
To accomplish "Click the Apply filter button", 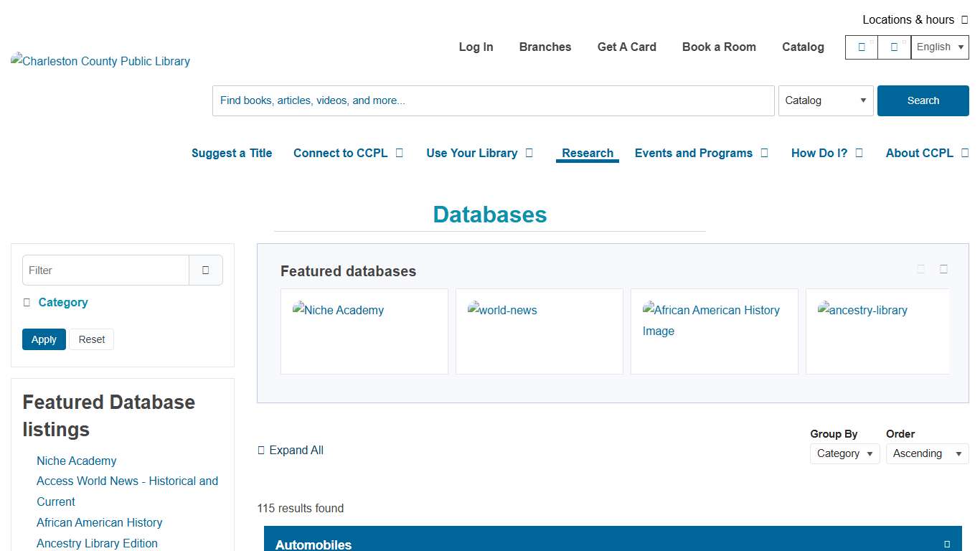I will [x=44, y=339].
